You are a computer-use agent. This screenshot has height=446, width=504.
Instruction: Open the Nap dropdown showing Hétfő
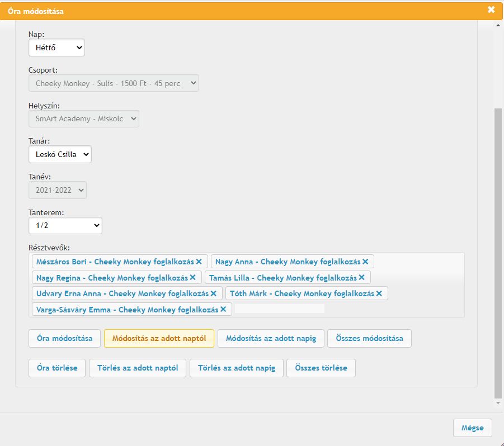click(x=56, y=48)
